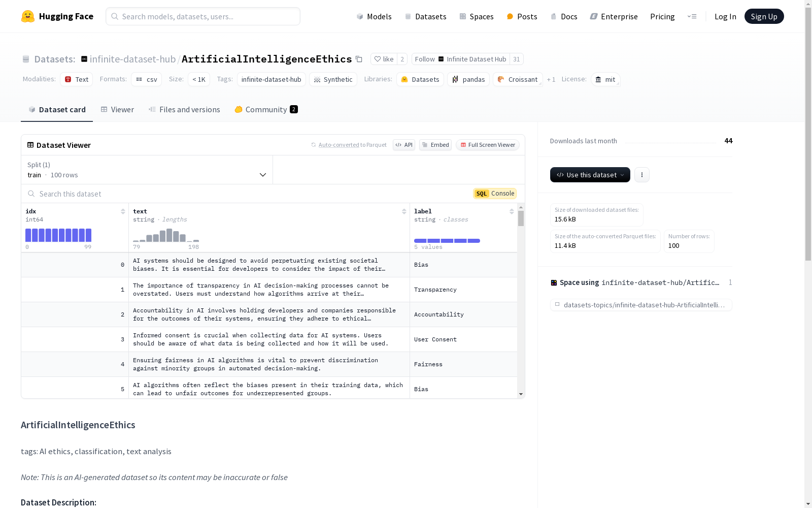This screenshot has width=812, height=508.
Task: Select the User Consent label cell
Action: (463, 339)
